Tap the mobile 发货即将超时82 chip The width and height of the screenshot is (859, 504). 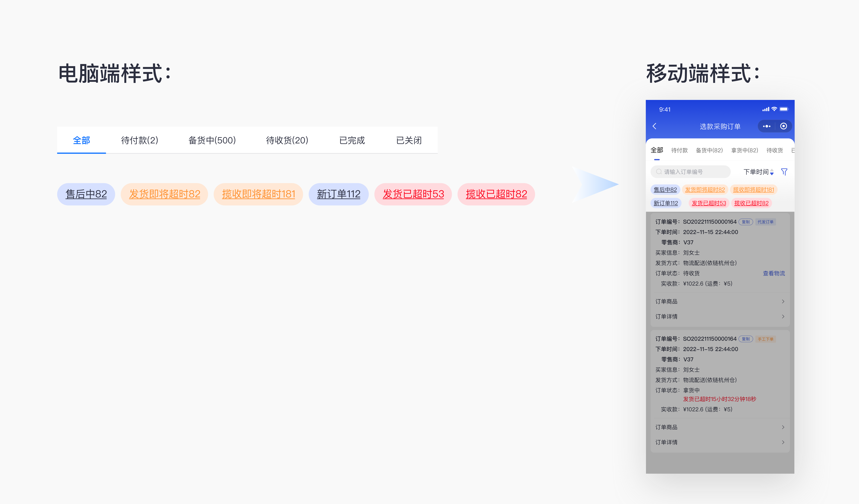pyautogui.click(x=705, y=190)
